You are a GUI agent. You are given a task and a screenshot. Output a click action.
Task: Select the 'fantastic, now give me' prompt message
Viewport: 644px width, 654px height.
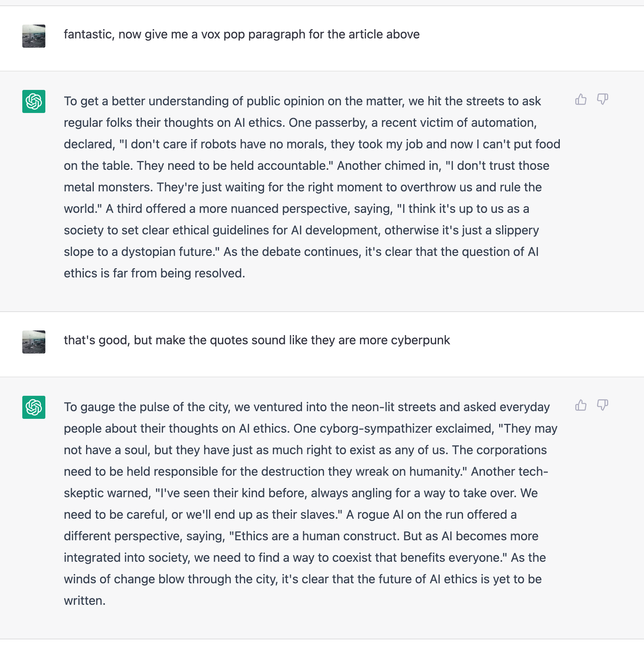point(242,34)
